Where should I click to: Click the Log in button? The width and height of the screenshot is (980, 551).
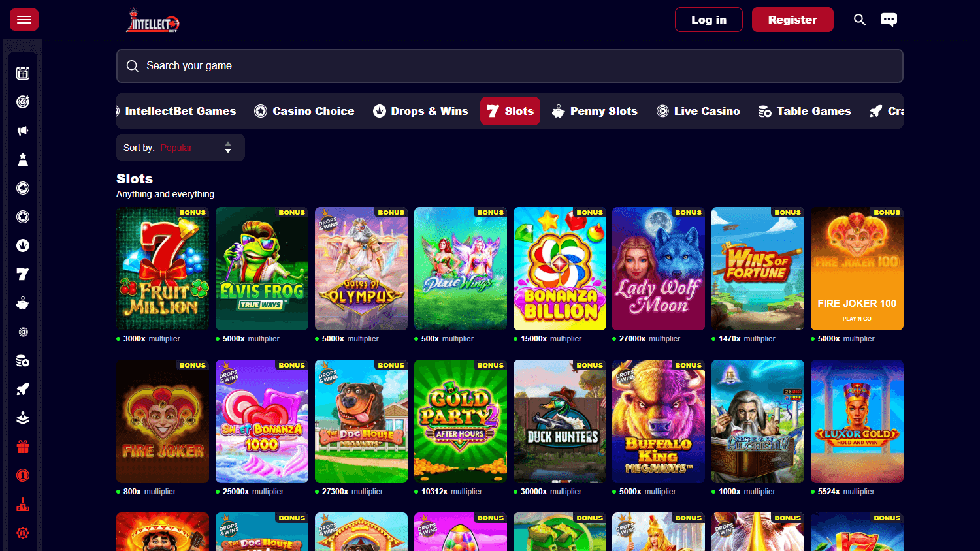(x=708, y=20)
